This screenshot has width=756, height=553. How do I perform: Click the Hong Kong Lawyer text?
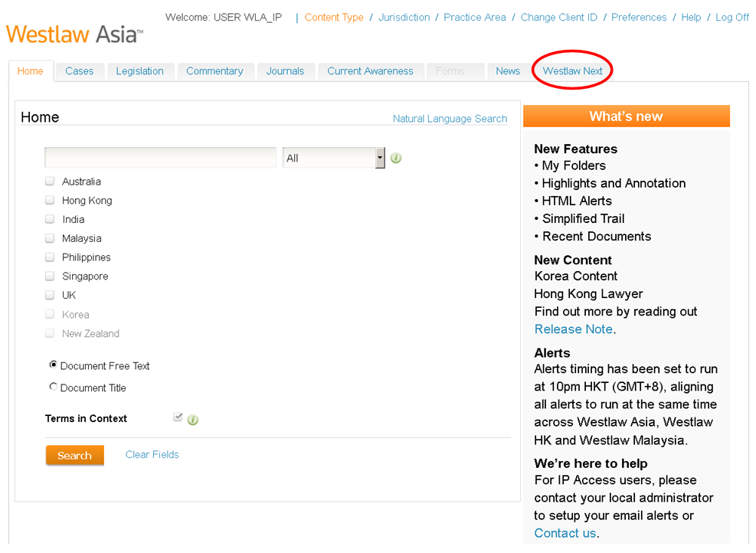(588, 294)
